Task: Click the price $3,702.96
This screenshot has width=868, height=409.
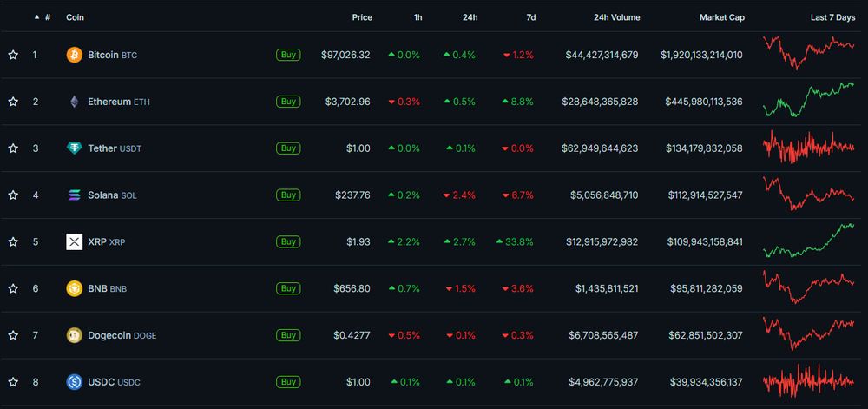Action: click(347, 102)
